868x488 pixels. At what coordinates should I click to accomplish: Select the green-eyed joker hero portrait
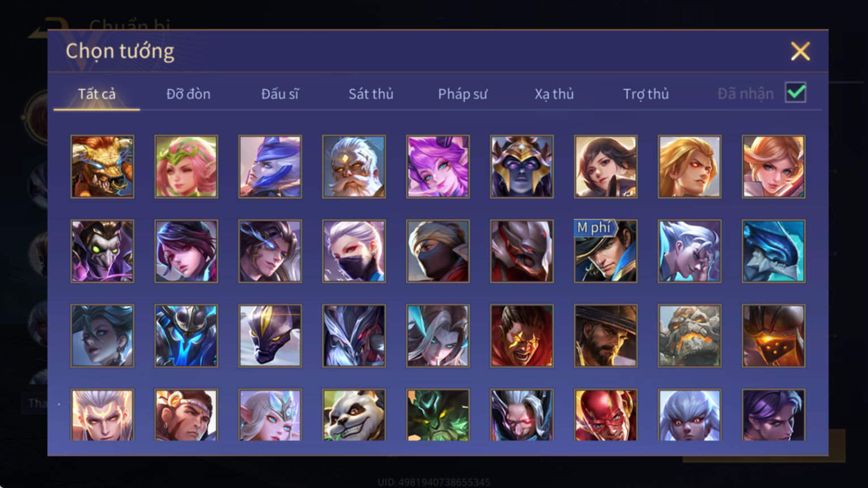[x=103, y=251]
